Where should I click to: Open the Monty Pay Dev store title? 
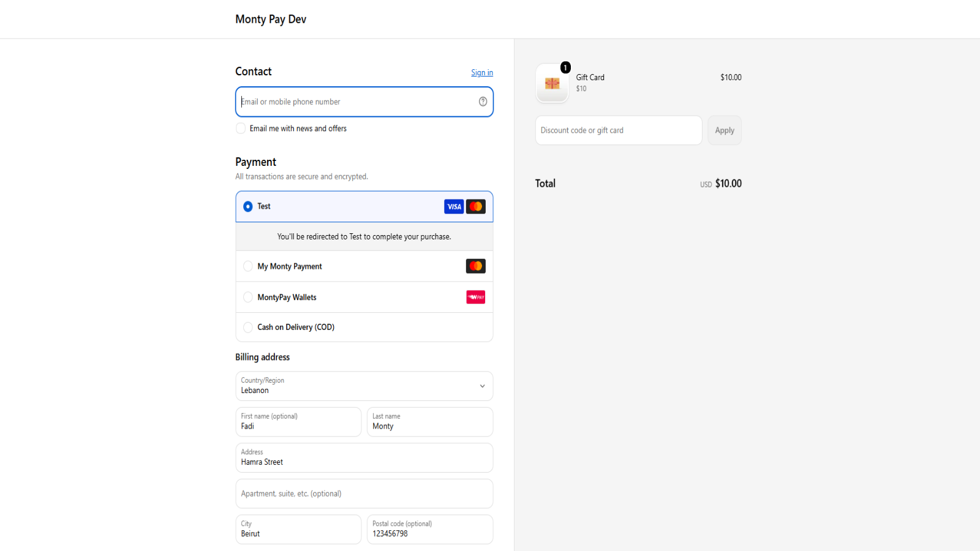pyautogui.click(x=271, y=19)
